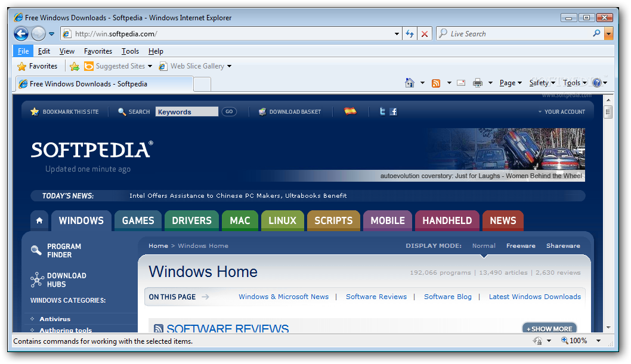The width and height of the screenshot is (631, 364).
Task: Click the Softpedia logo
Action: [92, 150]
